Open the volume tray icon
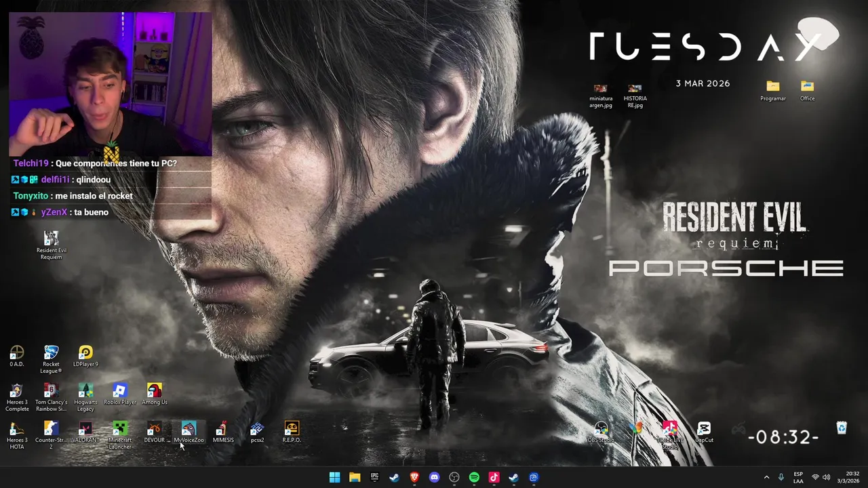The width and height of the screenshot is (868, 488). 826,477
